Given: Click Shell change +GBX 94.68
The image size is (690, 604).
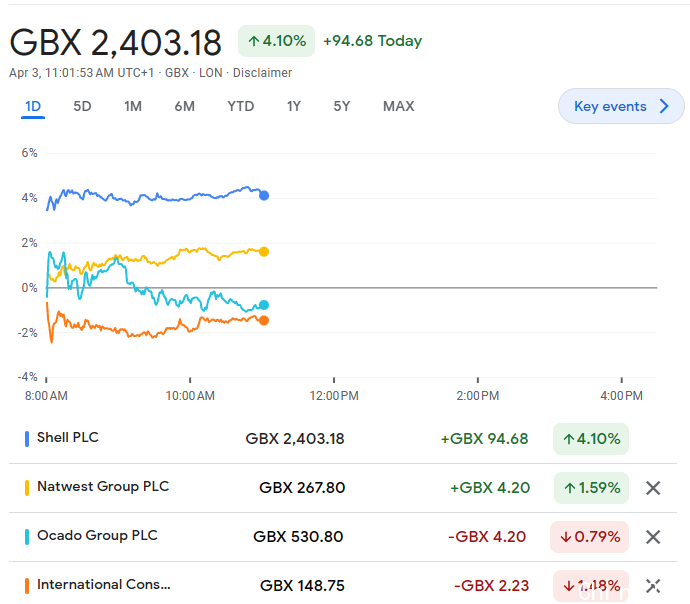Looking at the screenshot, I should pyautogui.click(x=484, y=439).
